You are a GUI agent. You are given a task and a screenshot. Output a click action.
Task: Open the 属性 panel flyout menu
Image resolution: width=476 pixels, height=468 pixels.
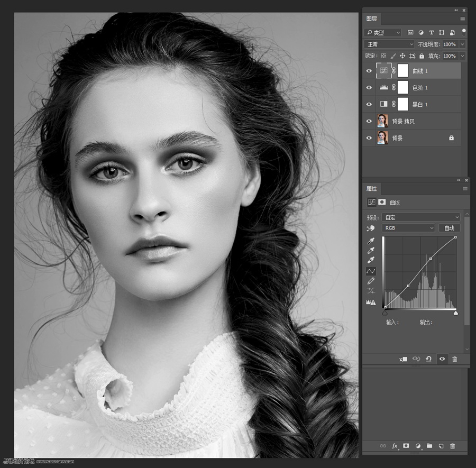(x=465, y=189)
